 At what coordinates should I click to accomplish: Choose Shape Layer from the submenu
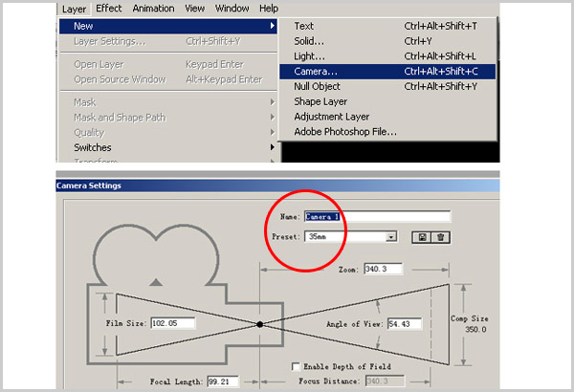tap(387, 101)
